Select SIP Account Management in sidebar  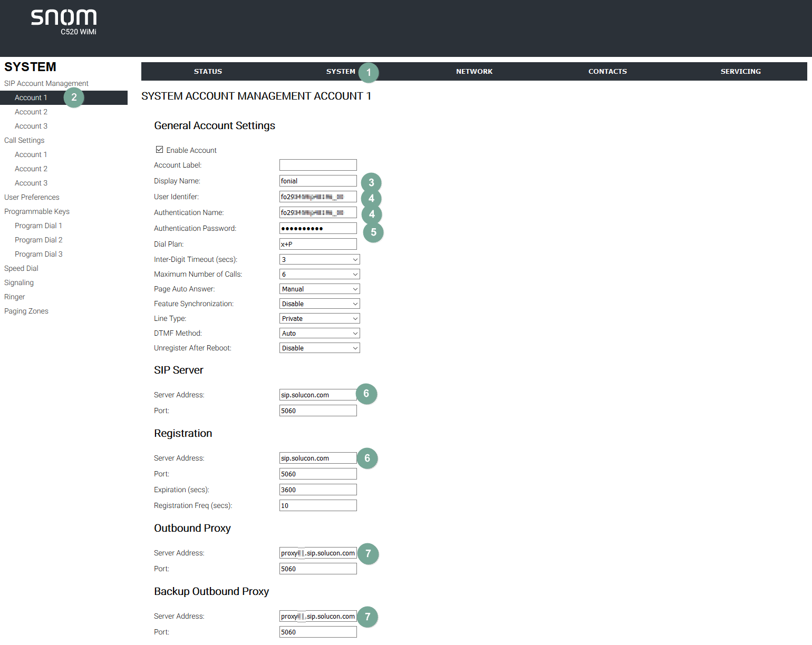(x=46, y=83)
